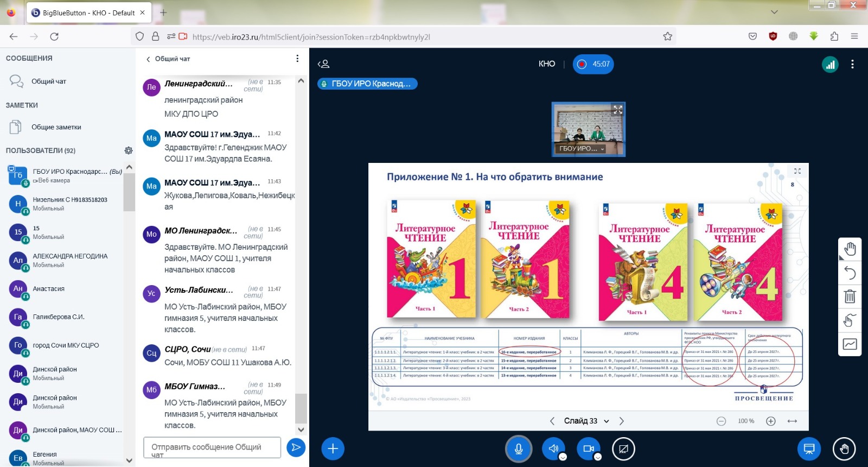Image resolution: width=868 pixels, height=467 pixels.
Task: Click the chat message input field
Action: coord(212,447)
